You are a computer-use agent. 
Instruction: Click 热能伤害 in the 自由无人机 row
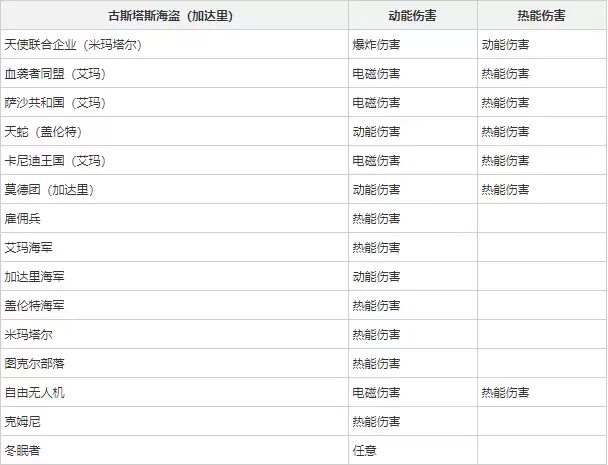coord(505,392)
